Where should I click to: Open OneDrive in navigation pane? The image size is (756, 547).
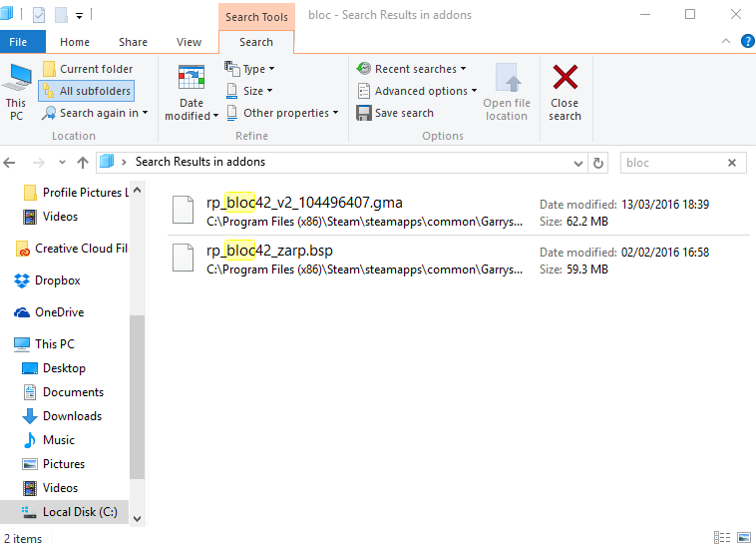(x=50, y=312)
